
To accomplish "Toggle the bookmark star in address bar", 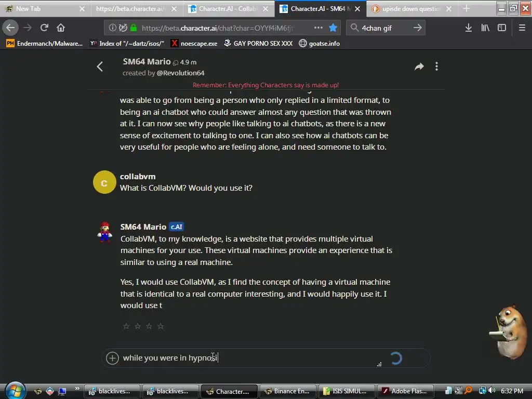I will tap(333, 28).
